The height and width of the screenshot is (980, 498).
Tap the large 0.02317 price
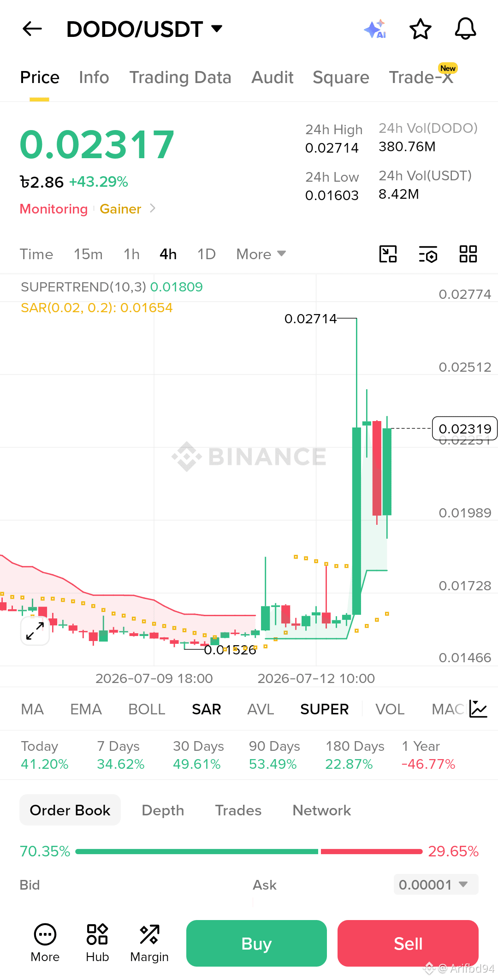coord(97,145)
